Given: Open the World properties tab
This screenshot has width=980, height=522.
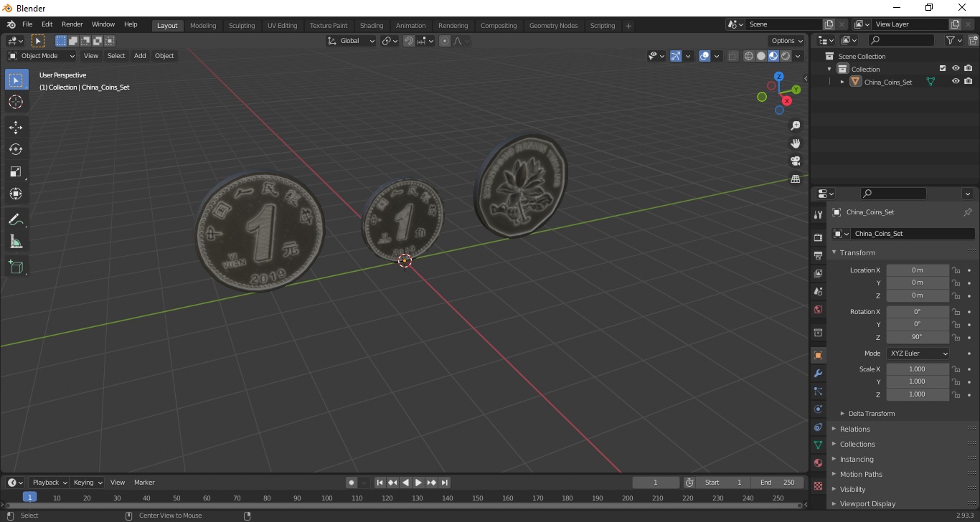Looking at the screenshot, I should (x=818, y=310).
